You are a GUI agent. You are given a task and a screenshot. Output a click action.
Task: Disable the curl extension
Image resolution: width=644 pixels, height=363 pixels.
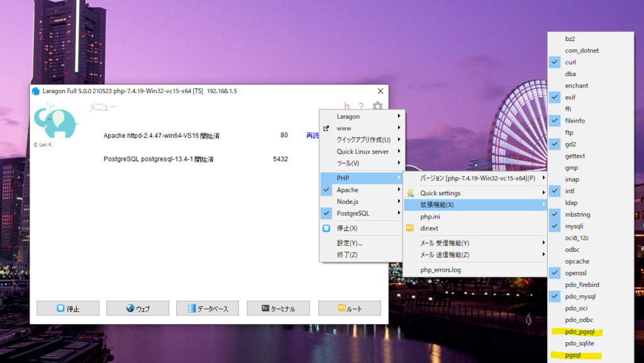click(591, 62)
